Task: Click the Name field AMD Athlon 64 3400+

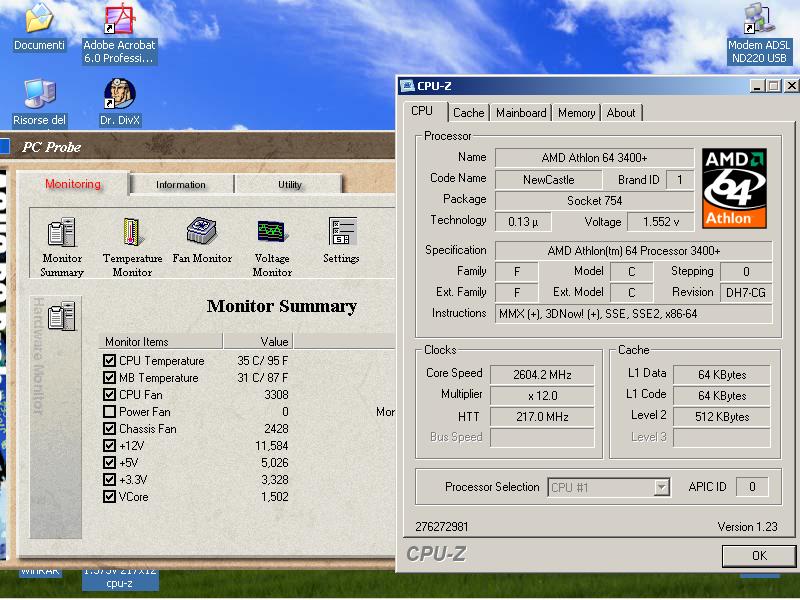Action: [594, 158]
